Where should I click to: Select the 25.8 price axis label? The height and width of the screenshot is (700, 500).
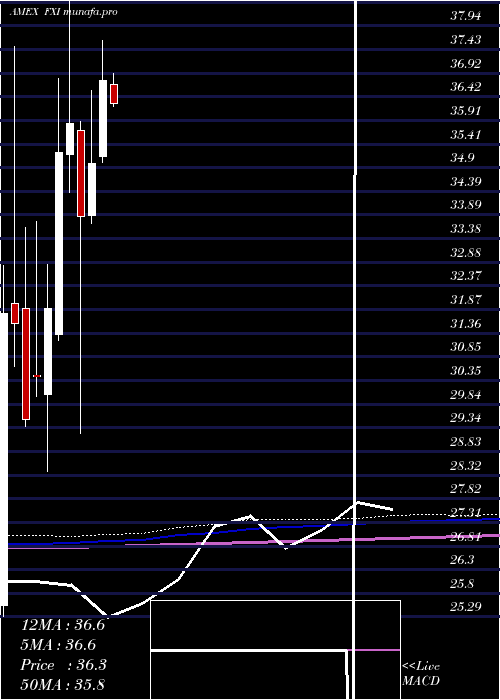coord(462,583)
